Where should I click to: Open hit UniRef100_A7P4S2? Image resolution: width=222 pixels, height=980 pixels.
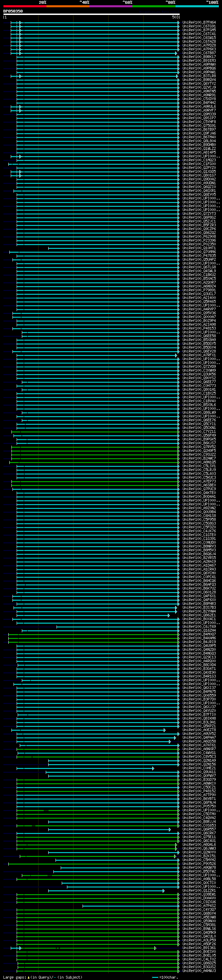pyautogui.click(x=199, y=906)
